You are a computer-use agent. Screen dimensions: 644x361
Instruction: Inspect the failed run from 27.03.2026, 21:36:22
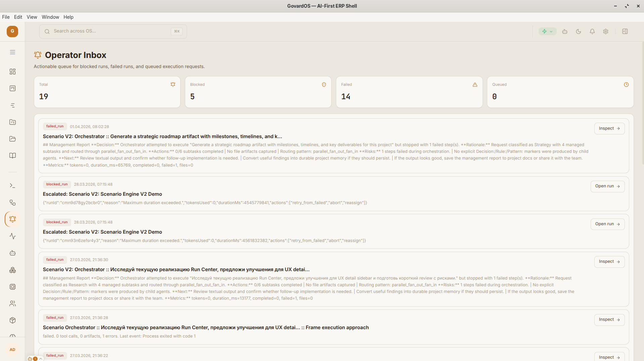coord(609,357)
